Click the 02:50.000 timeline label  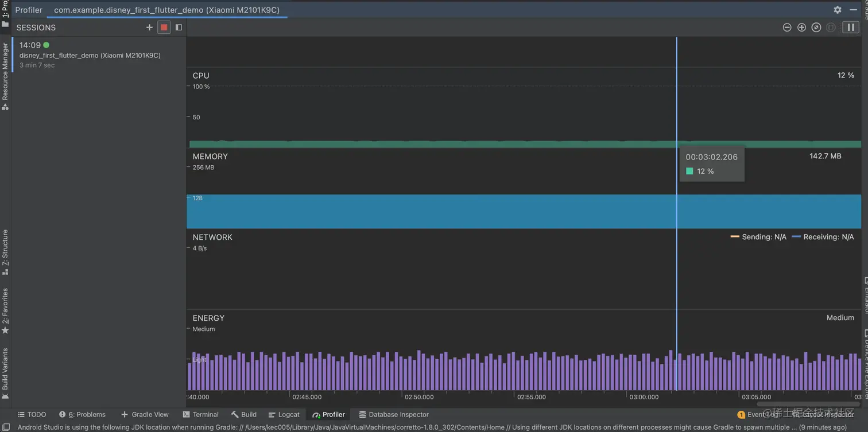[420, 397]
